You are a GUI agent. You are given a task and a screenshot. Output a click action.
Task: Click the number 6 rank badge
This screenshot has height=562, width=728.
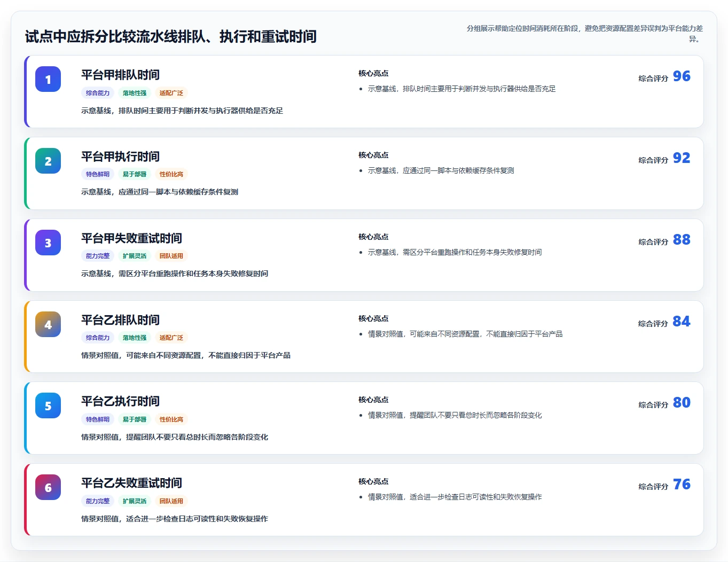point(48,487)
